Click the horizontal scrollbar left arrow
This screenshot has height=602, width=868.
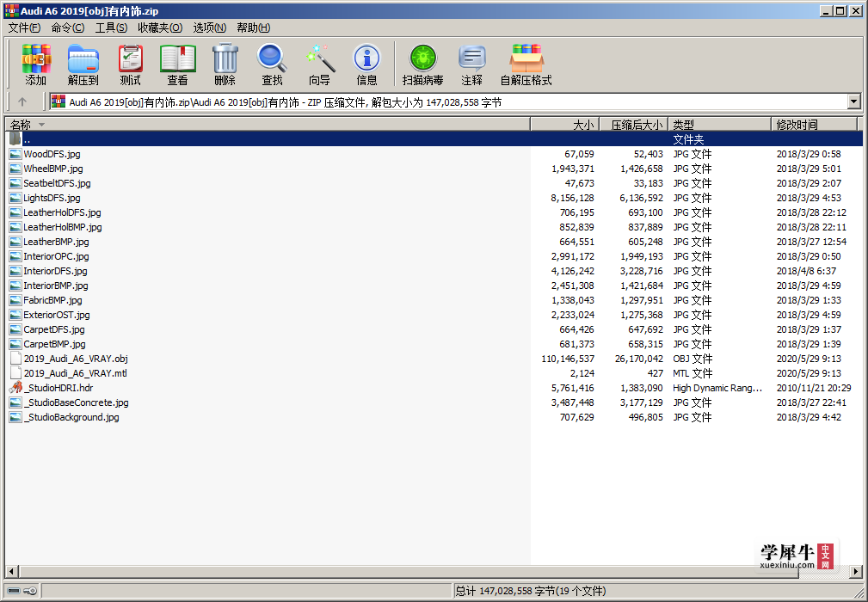(11, 571)
